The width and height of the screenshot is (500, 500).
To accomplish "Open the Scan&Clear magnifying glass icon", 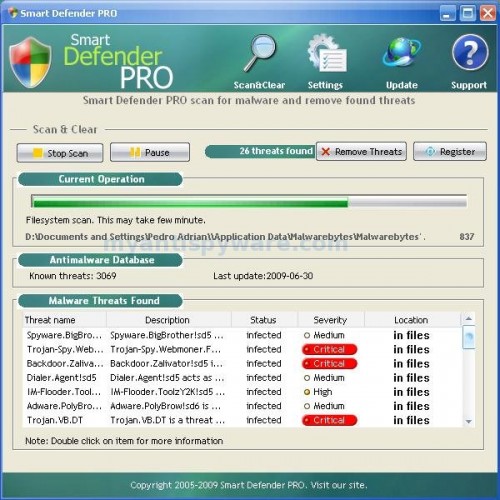I will [260, 53].
